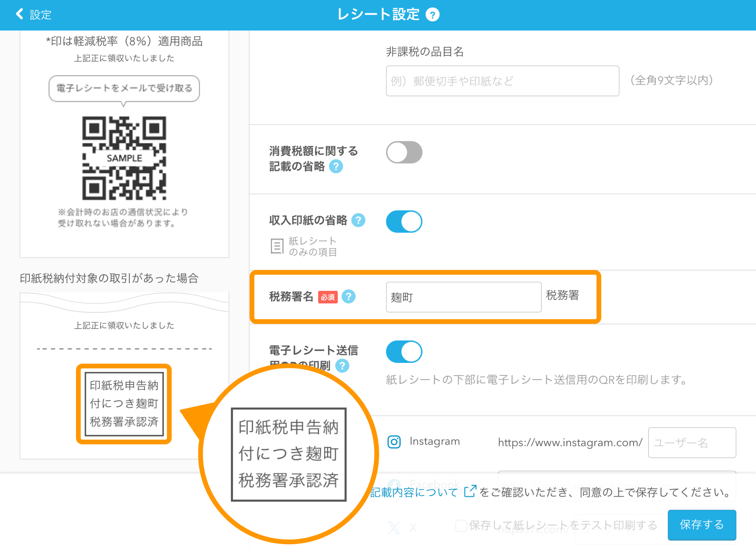The height and width of the screenshot is (551, 756).
Task: Toggle 消費税額に関する記載の省略 switch on
Action: 404,152
